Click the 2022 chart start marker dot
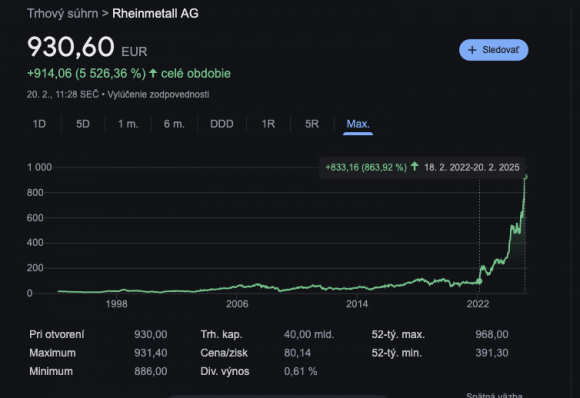 479,281
